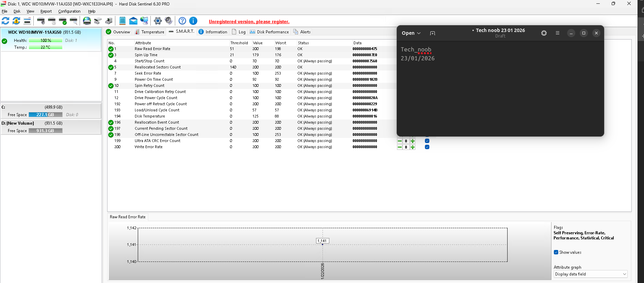This screenshot has width=644, height=283.
Task: Click the blue question mark help icon
Action: point(182,21)
